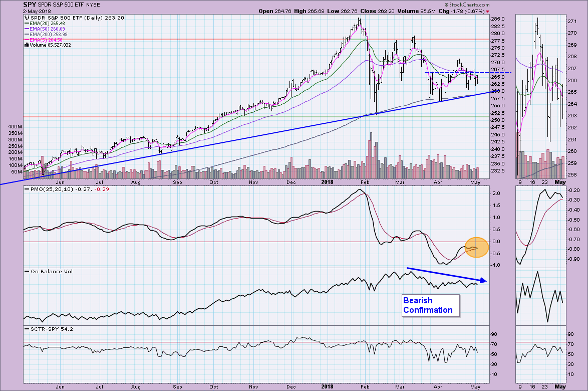This screenshot has width=588, height=391.
Task: Click the Dec label on the bottom time axis
Action: click(x=291, y=387)
